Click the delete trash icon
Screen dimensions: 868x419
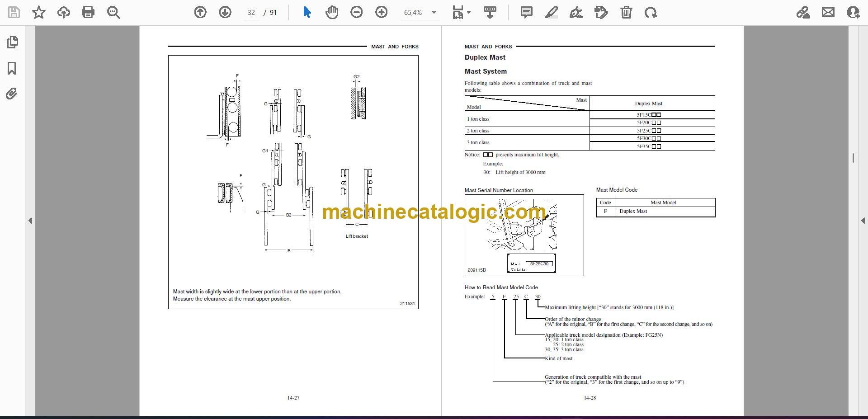coord(626,12)
